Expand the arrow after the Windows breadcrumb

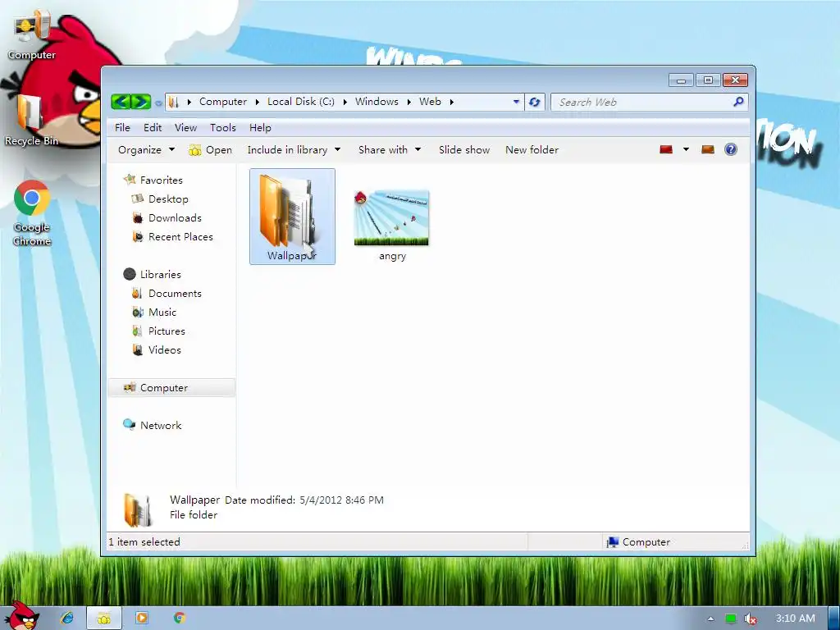[409, 102]
